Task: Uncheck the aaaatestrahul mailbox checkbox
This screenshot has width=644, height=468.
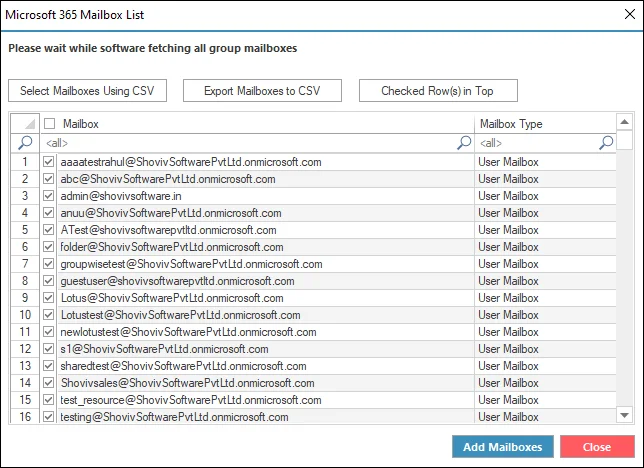Action: 48,162
